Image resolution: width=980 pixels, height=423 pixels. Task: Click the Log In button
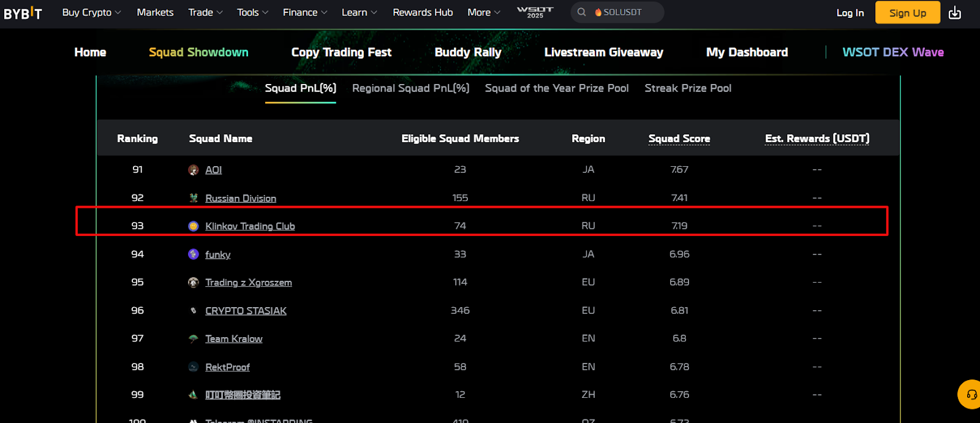(x=850, y=13)
